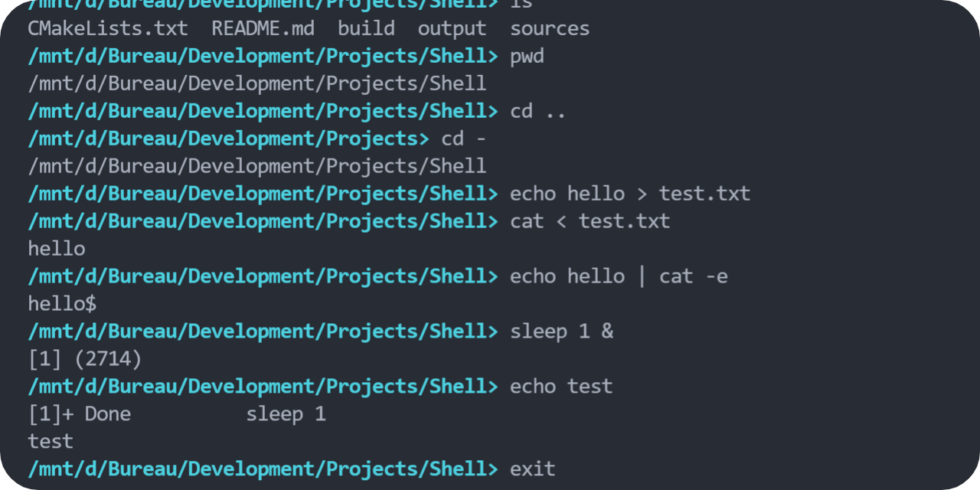
Task: Click 'CMakeLists.txt' in ls output
Action: point(108,29)
